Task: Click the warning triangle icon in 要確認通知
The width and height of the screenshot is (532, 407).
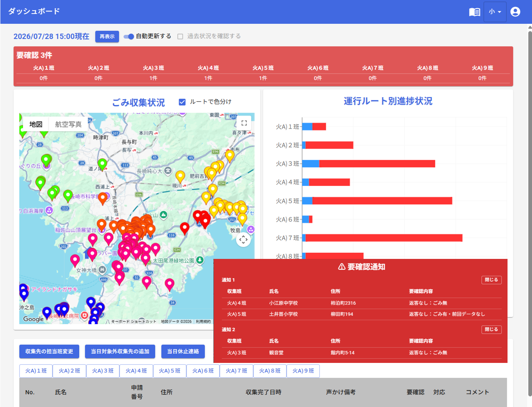Action: click(x=342, y=267)
